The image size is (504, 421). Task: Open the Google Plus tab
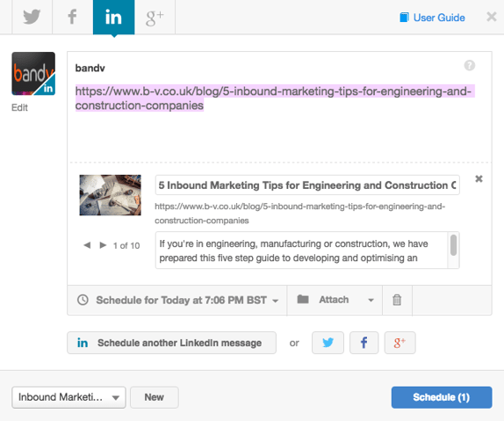pos(155,17)
